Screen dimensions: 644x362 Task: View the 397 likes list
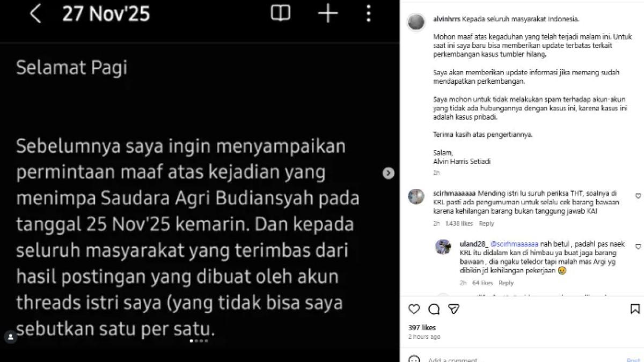click(422, 327)
